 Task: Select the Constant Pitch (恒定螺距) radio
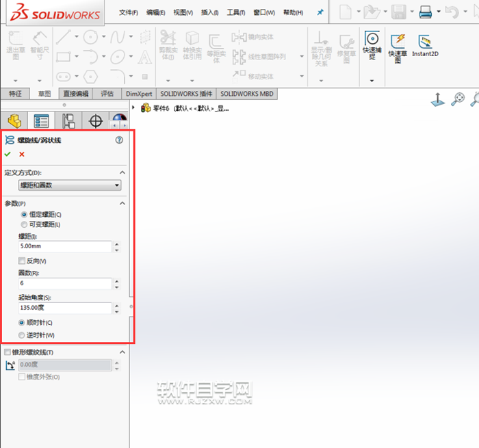[24, 215]
